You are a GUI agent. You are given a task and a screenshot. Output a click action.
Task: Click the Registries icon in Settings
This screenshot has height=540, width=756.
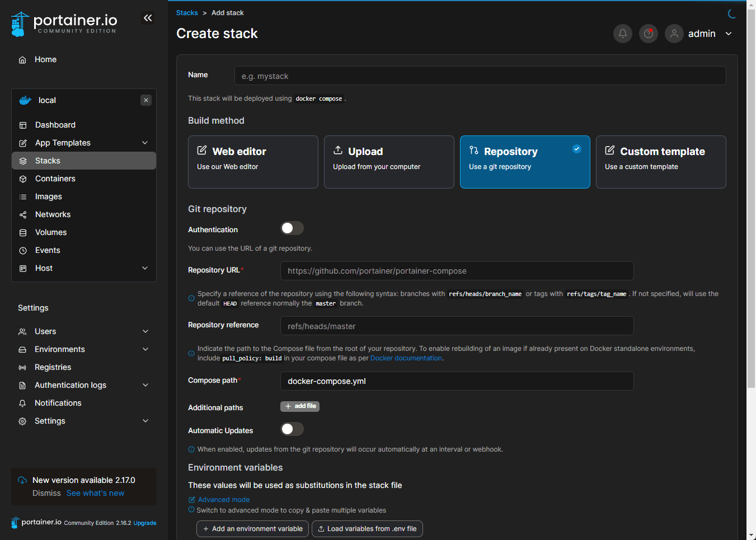[x=22, y=368]
